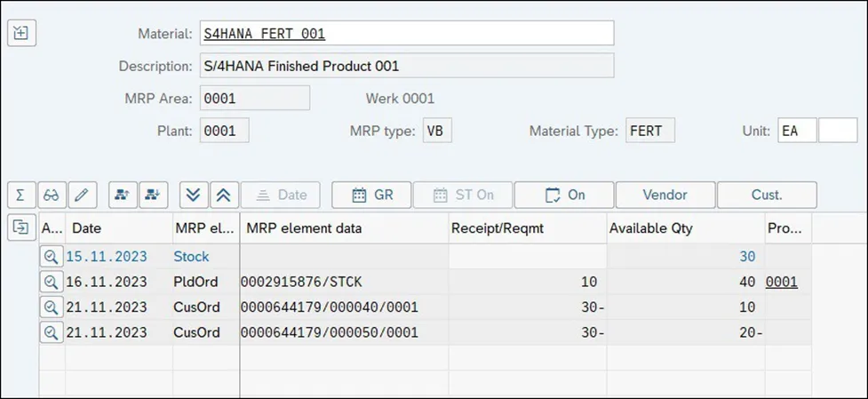Click the Material input field
The width and height of the screenshot is (868, 399).
(x=407, y=34)
